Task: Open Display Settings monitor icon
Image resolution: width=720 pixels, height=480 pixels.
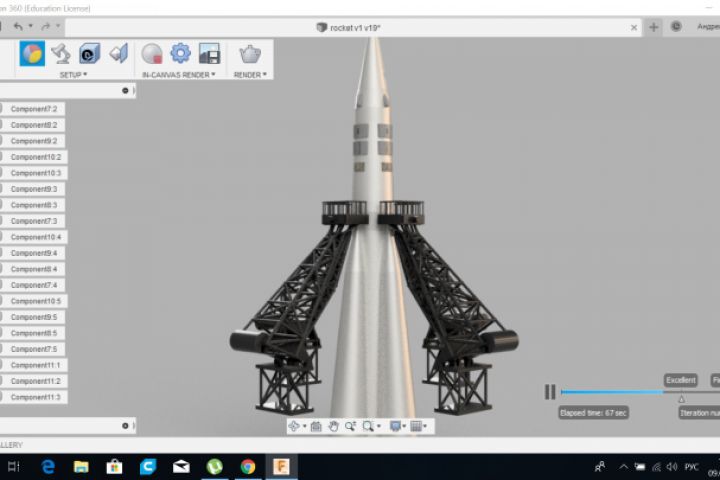Action: pyautogui.click(x=395, y=426)
